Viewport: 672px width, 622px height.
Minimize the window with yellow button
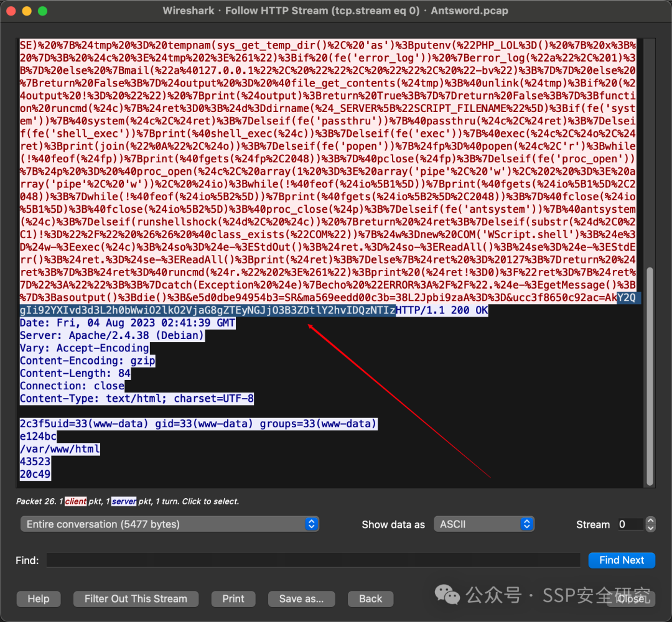coord(27,11)
